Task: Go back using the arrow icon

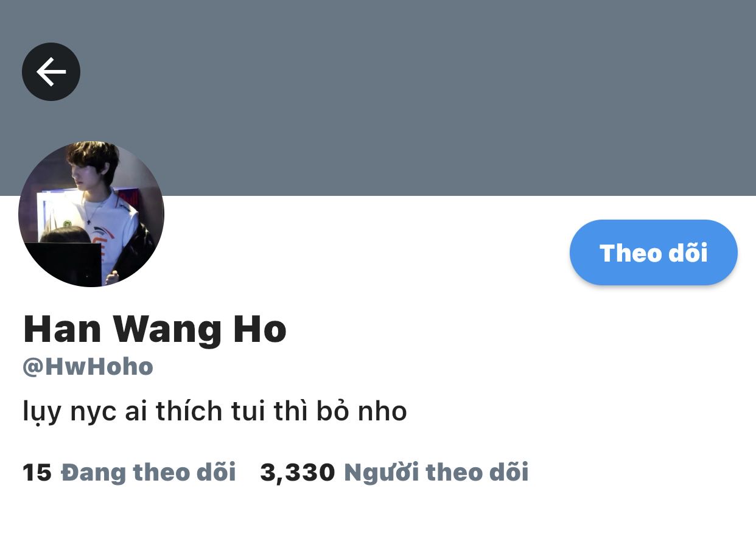Action: pos(51,72)
